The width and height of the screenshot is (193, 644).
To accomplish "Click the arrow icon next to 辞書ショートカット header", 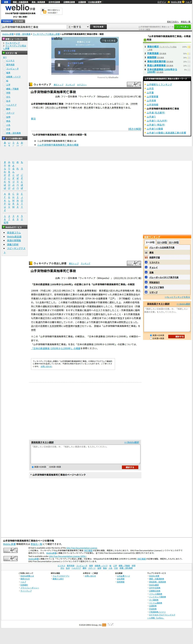I will [x=4, y=39].
